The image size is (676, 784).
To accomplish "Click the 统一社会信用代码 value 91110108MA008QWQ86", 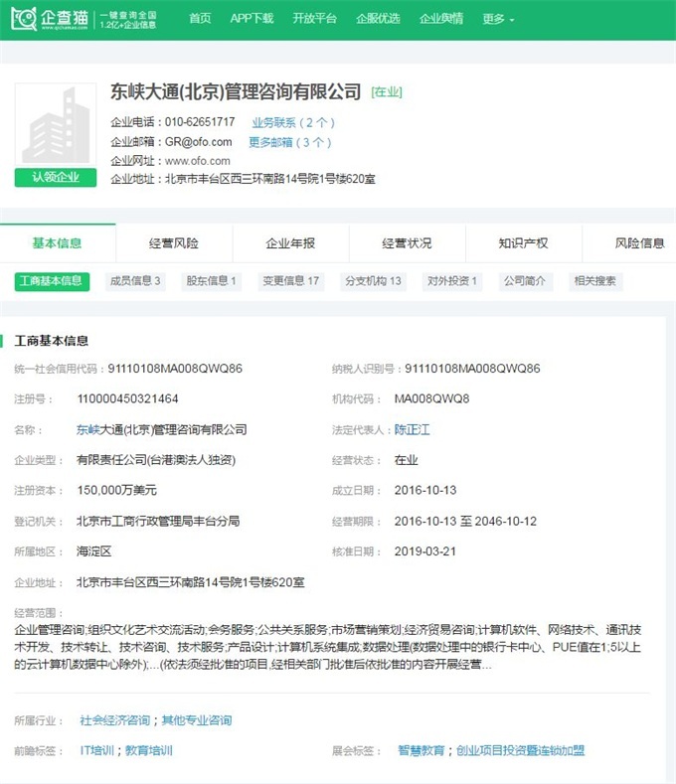I will (x=175, y=369).
